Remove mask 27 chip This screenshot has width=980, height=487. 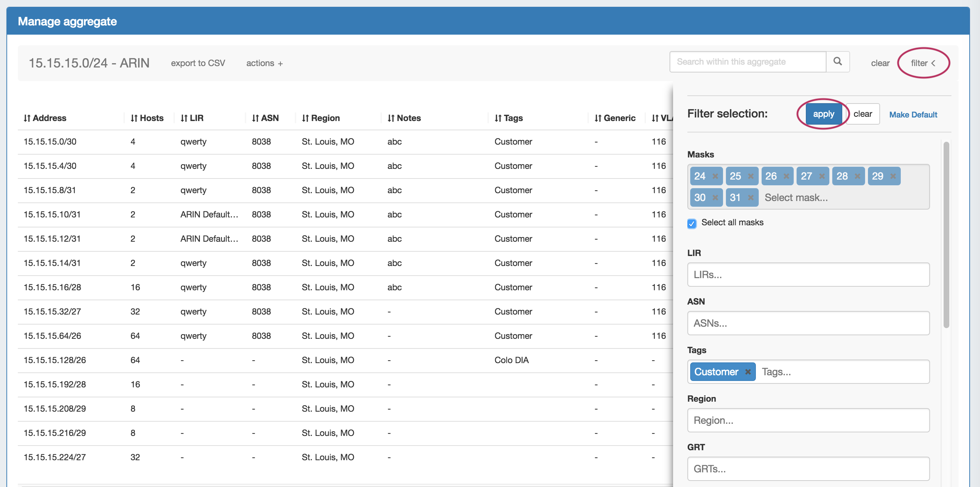click(x=822, y=176)
